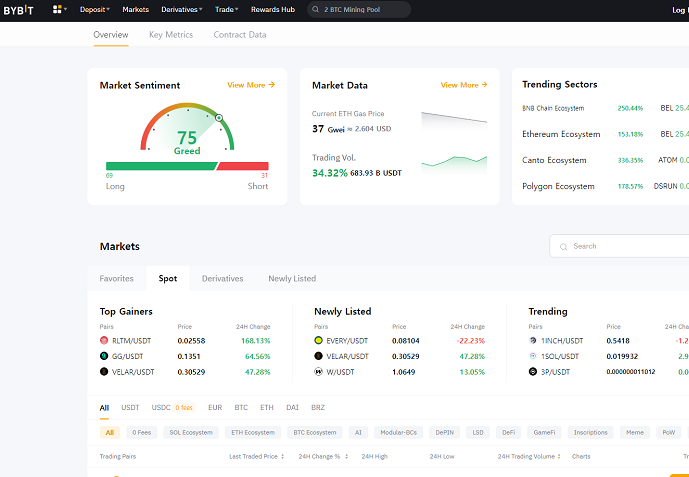689x477 pixels.
Task: Click the Bybit logo
Action: coord(18,10)
